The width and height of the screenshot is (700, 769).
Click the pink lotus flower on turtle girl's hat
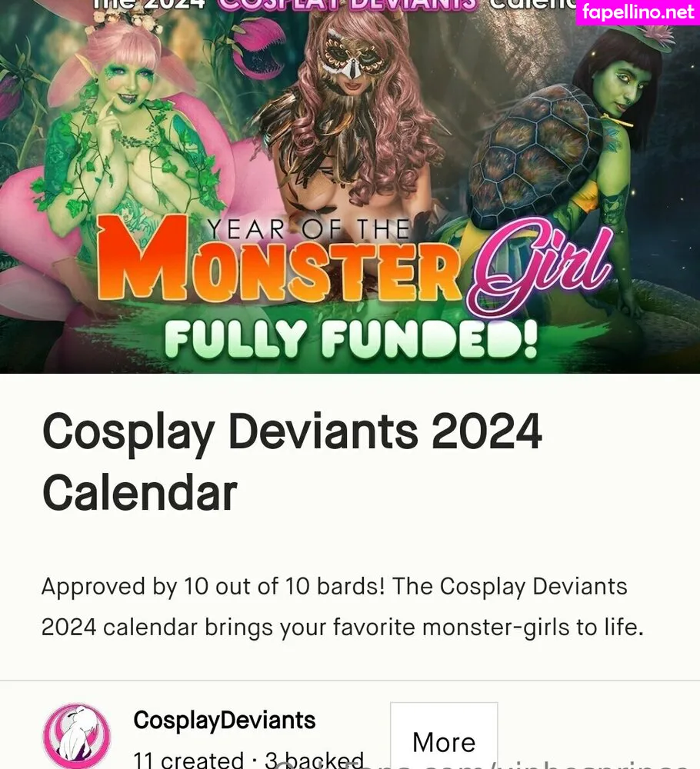click(x=656, y=35)
